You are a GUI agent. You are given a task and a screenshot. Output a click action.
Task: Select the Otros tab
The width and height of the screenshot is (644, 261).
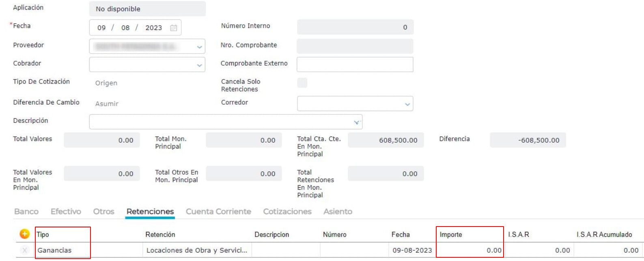(104, 212)
